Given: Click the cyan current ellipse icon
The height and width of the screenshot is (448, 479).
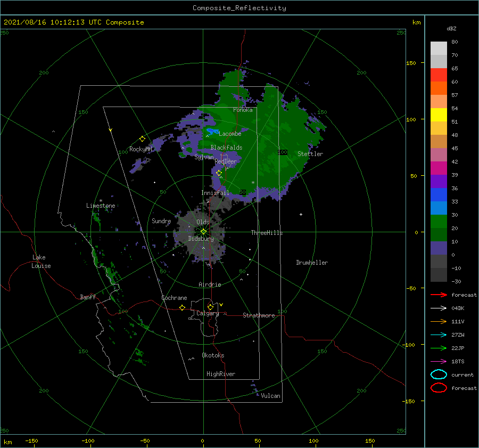Looking at the screenshot, I should [x=439, y=374].
